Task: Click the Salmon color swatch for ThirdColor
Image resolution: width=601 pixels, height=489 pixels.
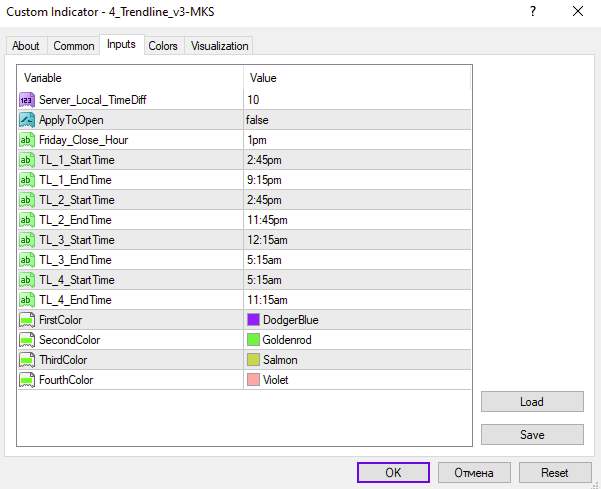Action: [x=253, y=360]
